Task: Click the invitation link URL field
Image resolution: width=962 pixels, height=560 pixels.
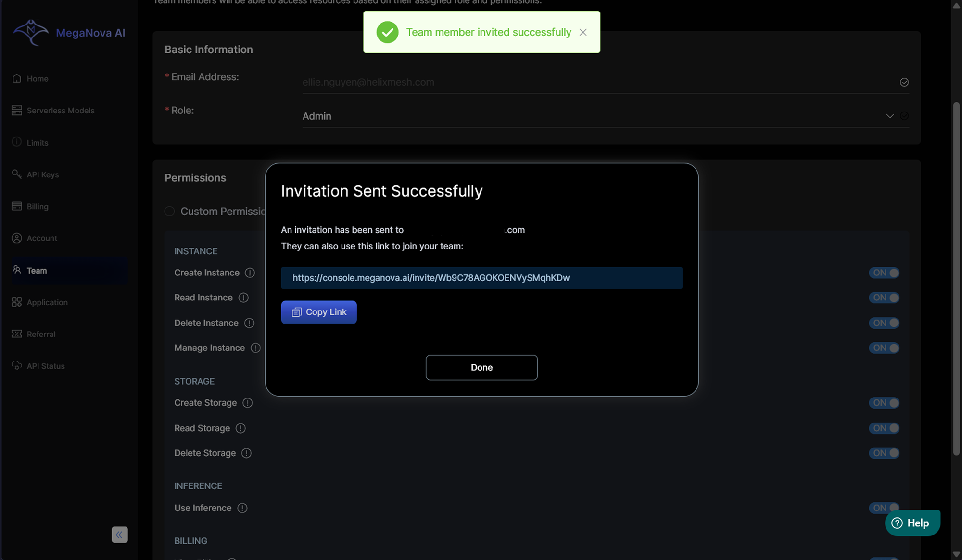Action: (481, 278)
